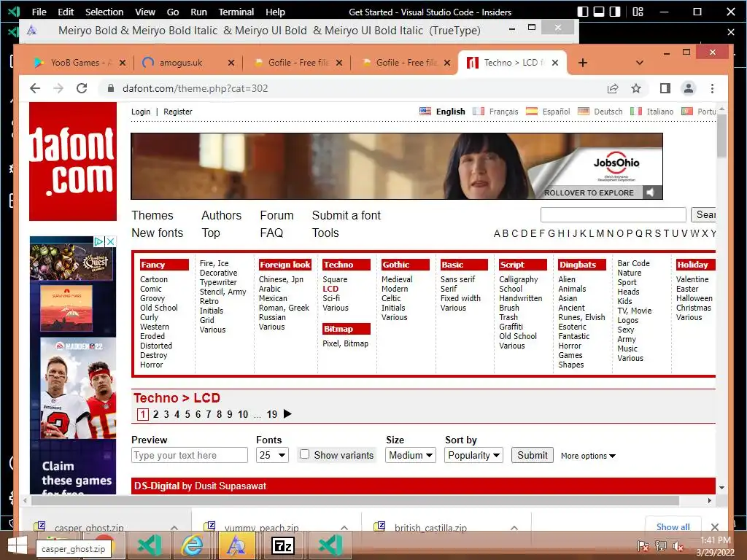Viewport: 747px width, 560px height.
Task: Click the Register link
Action: click(x=178, y=112)
